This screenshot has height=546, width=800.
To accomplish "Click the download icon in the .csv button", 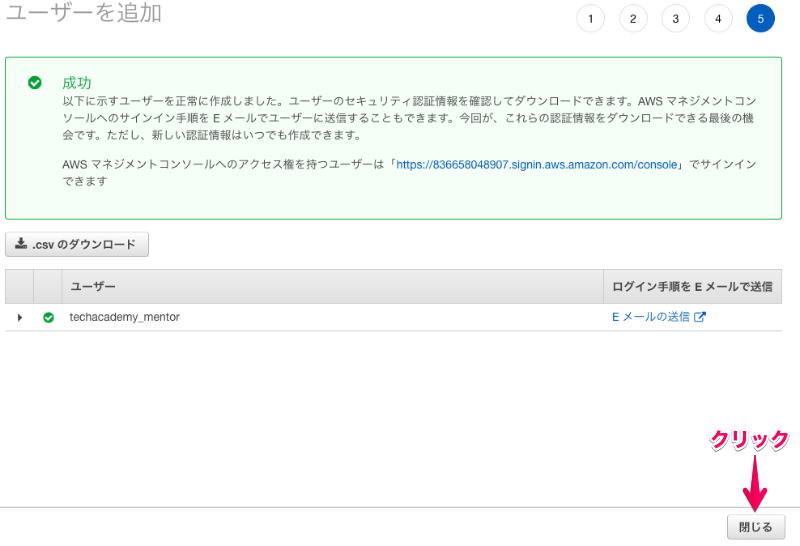I will [x=21, y=244].
